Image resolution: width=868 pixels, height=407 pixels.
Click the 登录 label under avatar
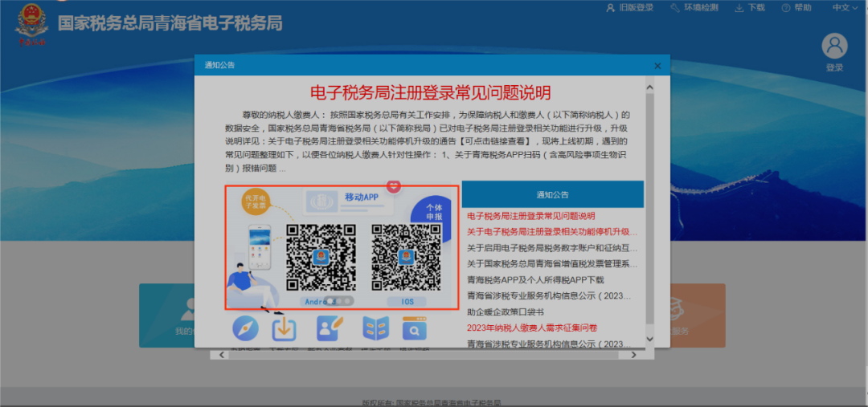point(834,67)
